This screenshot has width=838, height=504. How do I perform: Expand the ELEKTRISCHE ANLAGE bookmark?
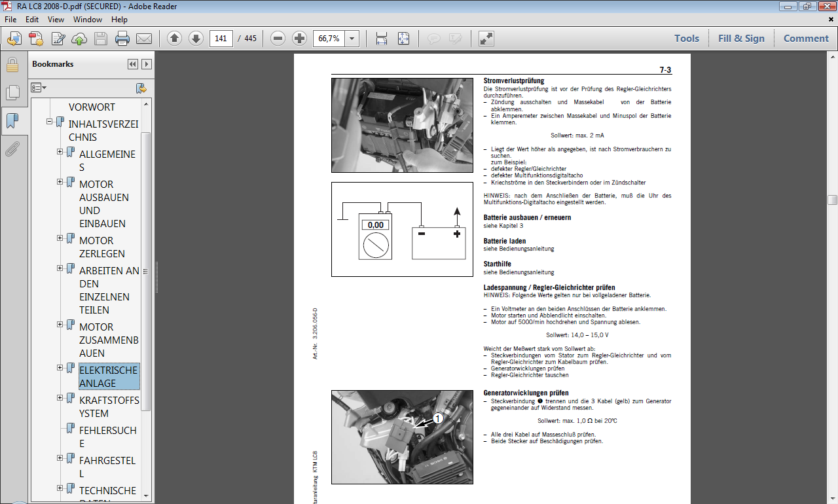pyautogui.click(x=60, y=368)
